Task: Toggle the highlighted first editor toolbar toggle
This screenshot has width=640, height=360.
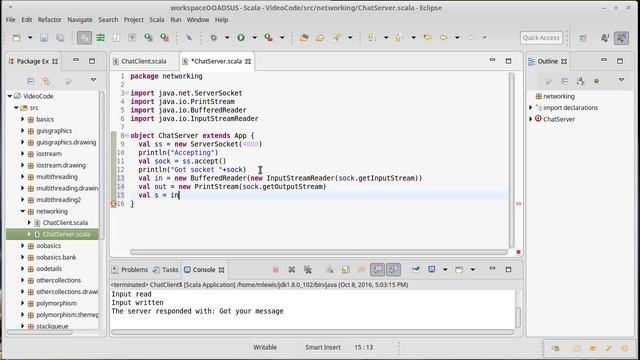Action: 84,38
